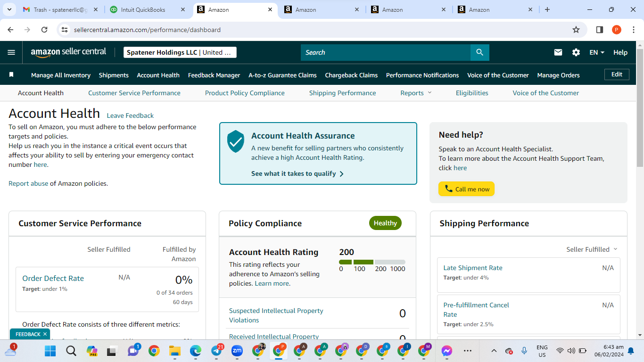Screen dimensions: 644x362
Task: Open the EN language dropdown
Action: [597, 52]
